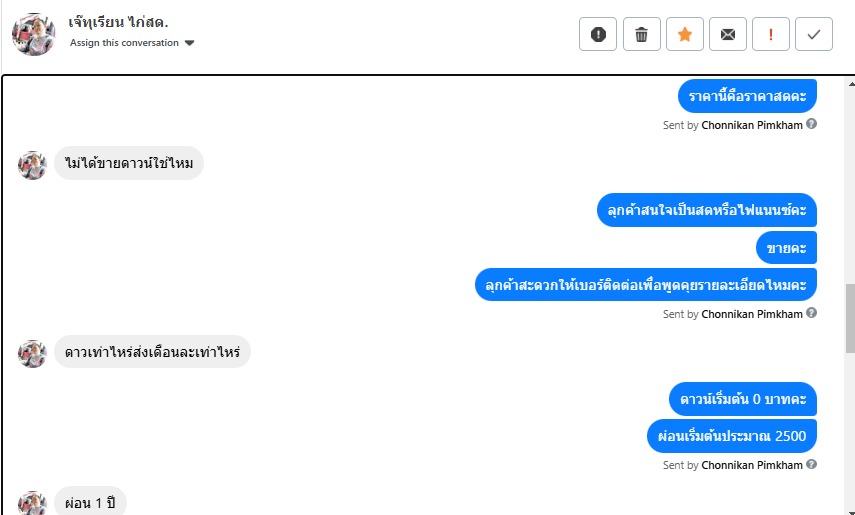Click the customer name เจ๊ทุเรียน ไก่สด.
Screen dimensions: 855x515
(x=119, y=21)
